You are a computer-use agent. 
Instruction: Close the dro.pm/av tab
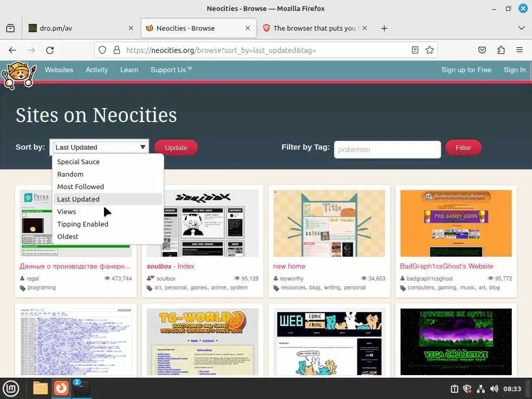tap(131, 28)
